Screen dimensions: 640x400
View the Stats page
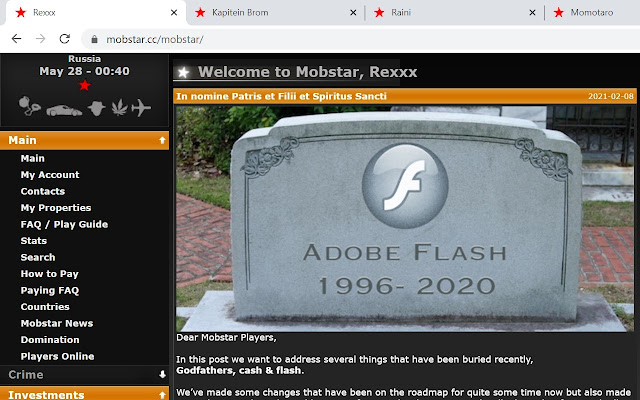coord(33,241)
